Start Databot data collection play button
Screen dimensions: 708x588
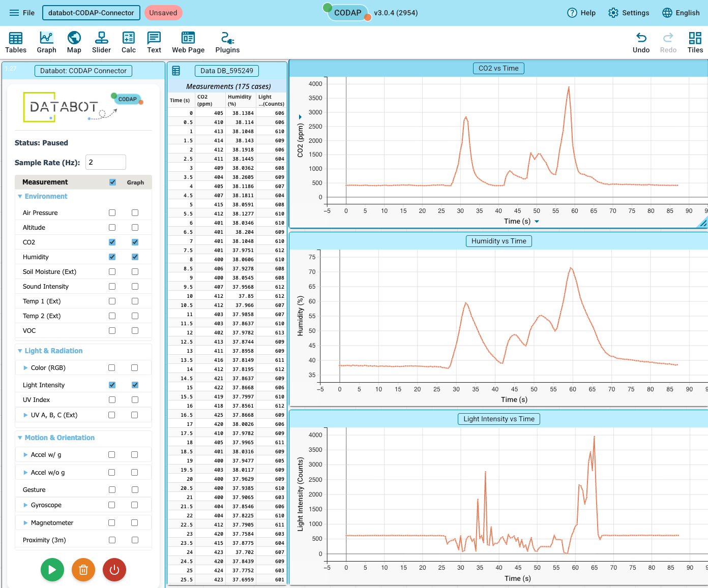pos(52,570)
